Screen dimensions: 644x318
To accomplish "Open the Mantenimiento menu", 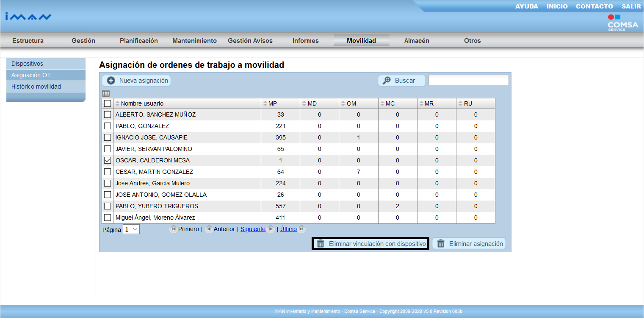I will 194,41.
